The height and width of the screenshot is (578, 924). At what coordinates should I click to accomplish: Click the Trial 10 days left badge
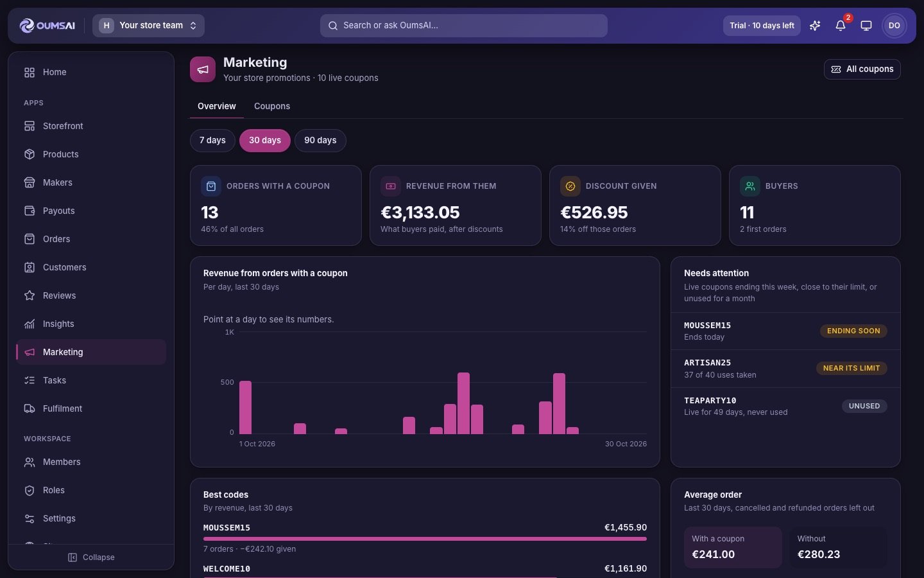point(762,26)
